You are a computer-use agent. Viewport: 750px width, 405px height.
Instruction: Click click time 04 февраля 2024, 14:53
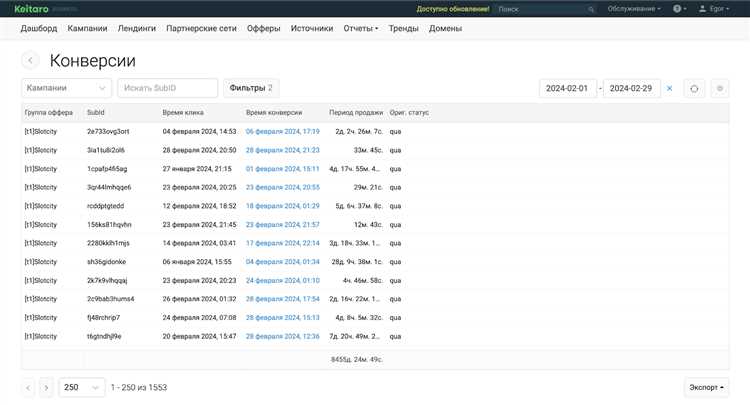click(199, 131)
